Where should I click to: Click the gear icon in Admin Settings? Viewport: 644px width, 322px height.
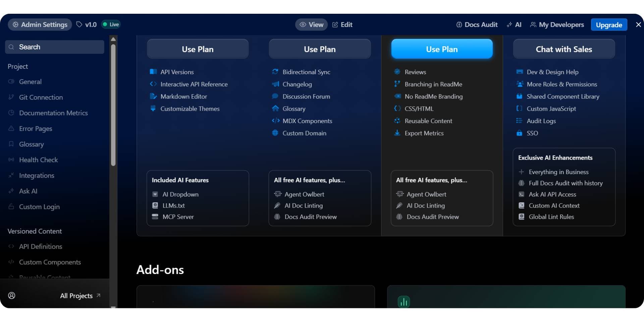pos(15,24)
